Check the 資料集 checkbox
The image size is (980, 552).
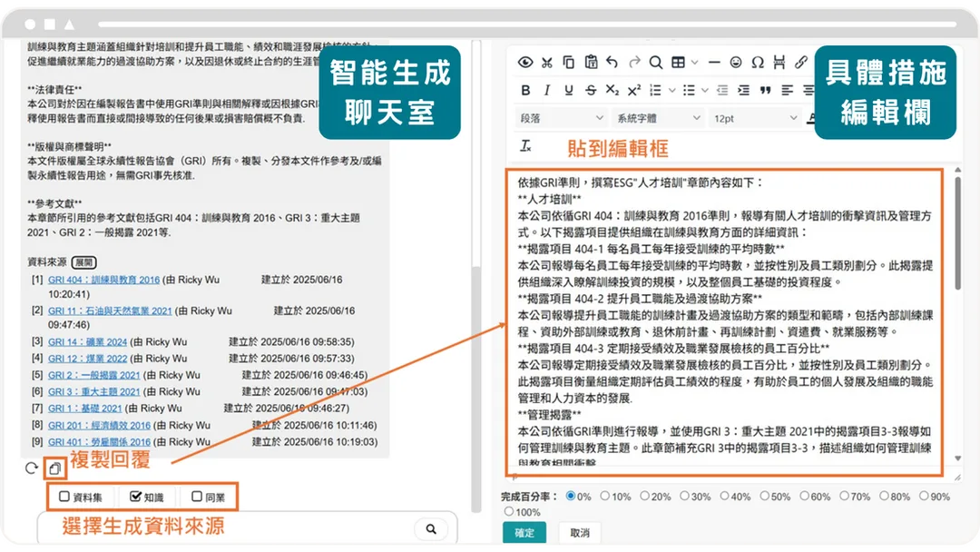tap(64, 497)
